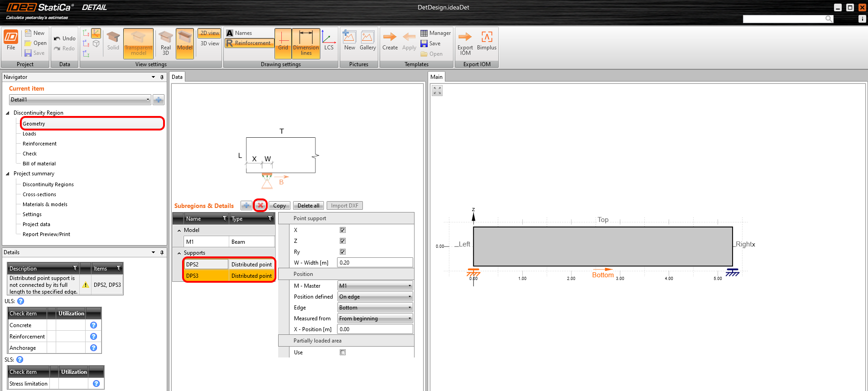Uncheck the Ry point support checkbox
The width and height of the screenshot is (868, 391).
coord(342,252)
